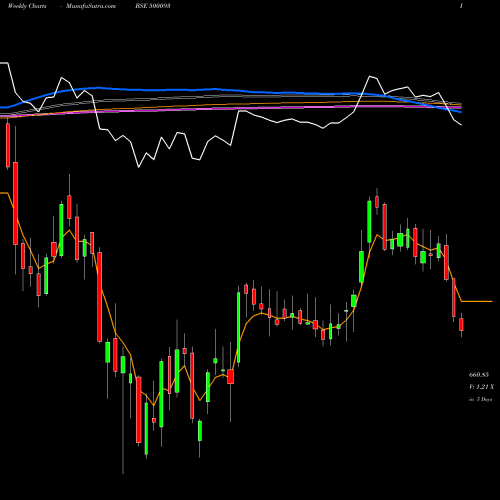The image size is (500, 500).
Task: Click the 'in 5 Days' label
Action: tap(480, 399)
